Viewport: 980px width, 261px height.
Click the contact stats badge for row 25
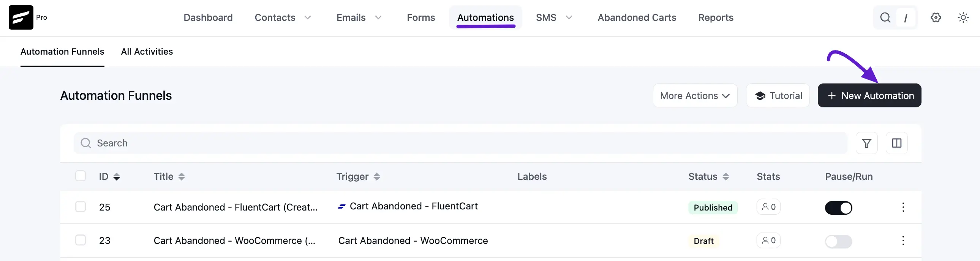(x=768, y=207)
